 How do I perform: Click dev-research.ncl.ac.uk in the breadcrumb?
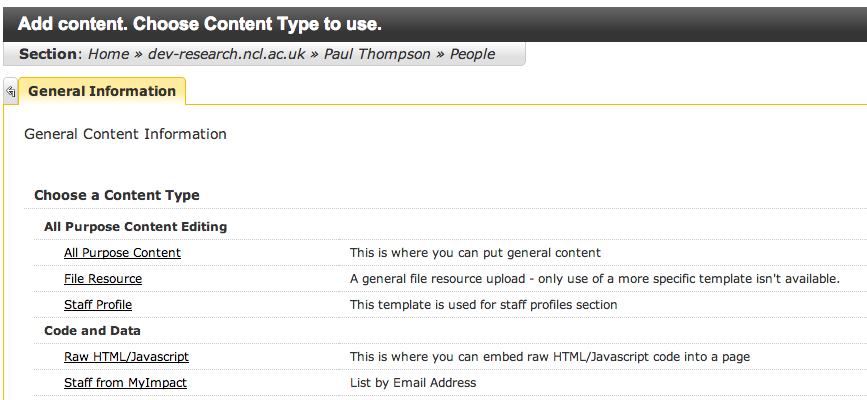[228, 54]
